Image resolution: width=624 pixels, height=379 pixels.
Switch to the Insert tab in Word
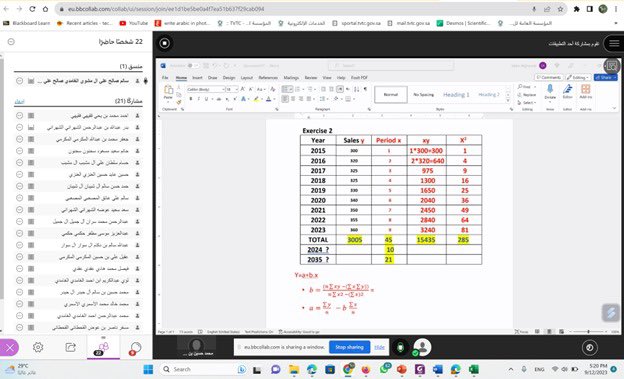[197, 78]
